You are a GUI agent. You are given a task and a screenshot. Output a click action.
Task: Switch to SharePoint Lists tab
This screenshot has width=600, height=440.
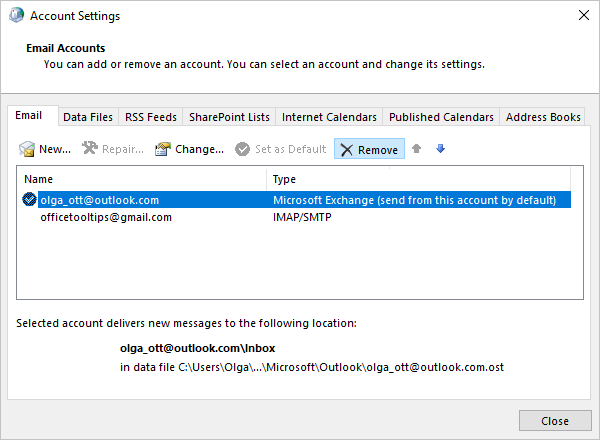click(229, 117)
